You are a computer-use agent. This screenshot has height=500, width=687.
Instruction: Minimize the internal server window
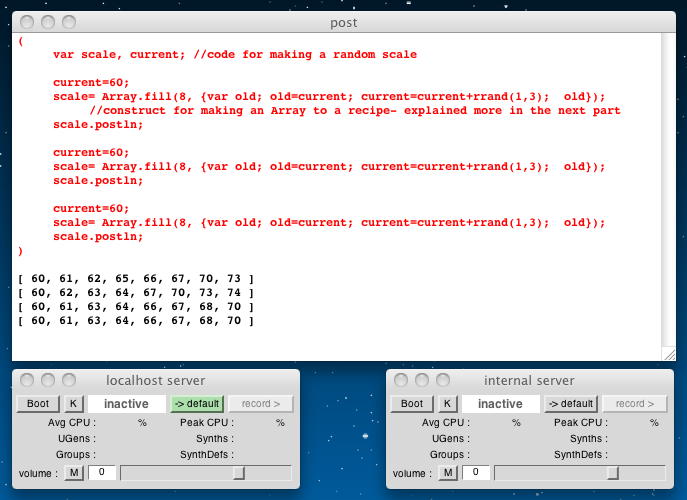pyautogui.click(x=421, y=380)
